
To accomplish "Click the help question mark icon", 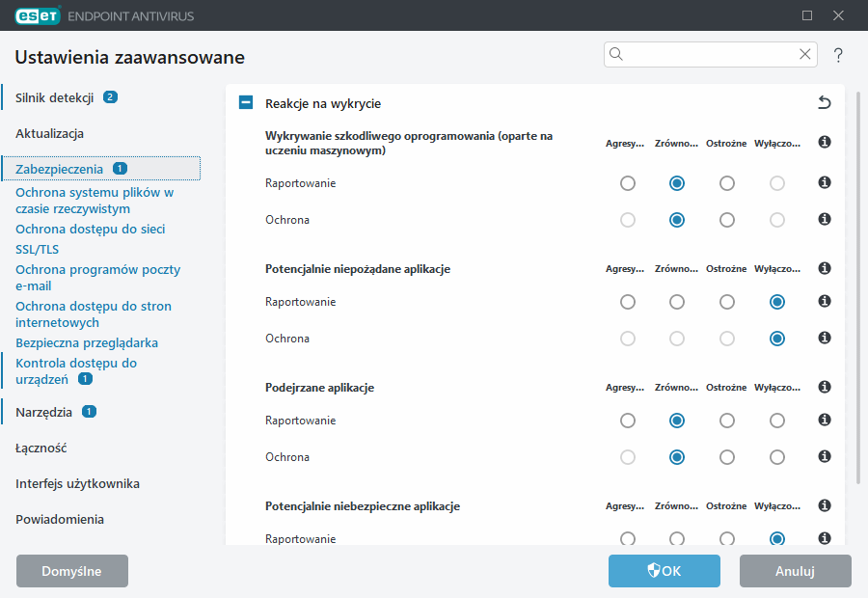I will click(x=838, y=56).
